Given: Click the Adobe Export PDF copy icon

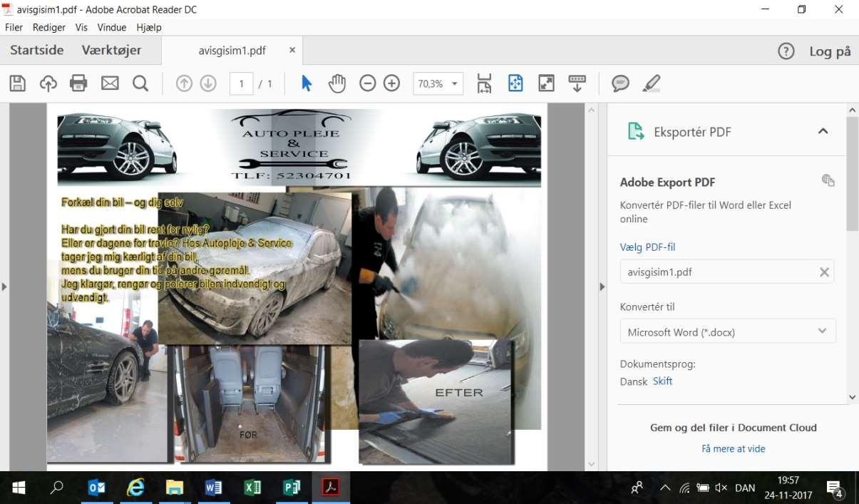Looking at the screenshot, I should (828, 180).
